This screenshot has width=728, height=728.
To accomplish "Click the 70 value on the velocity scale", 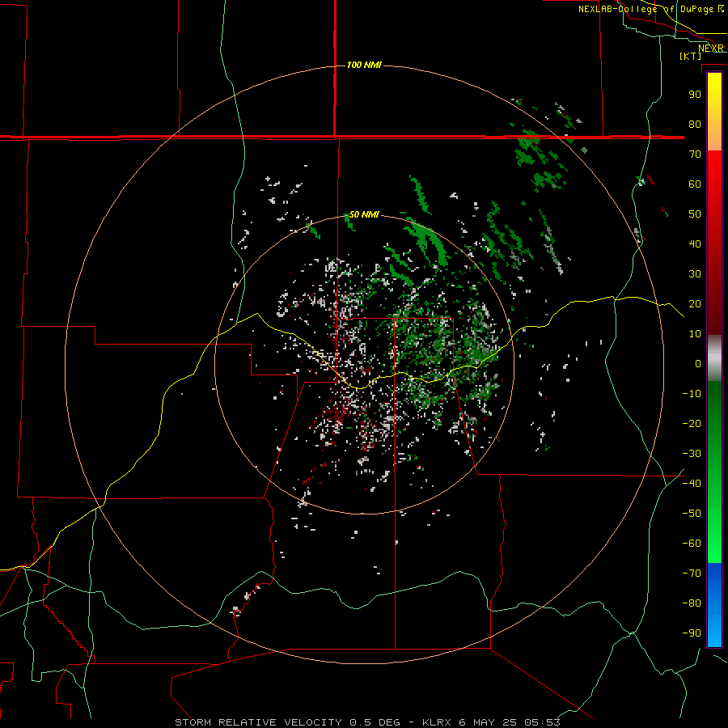I will pos(695,154).
